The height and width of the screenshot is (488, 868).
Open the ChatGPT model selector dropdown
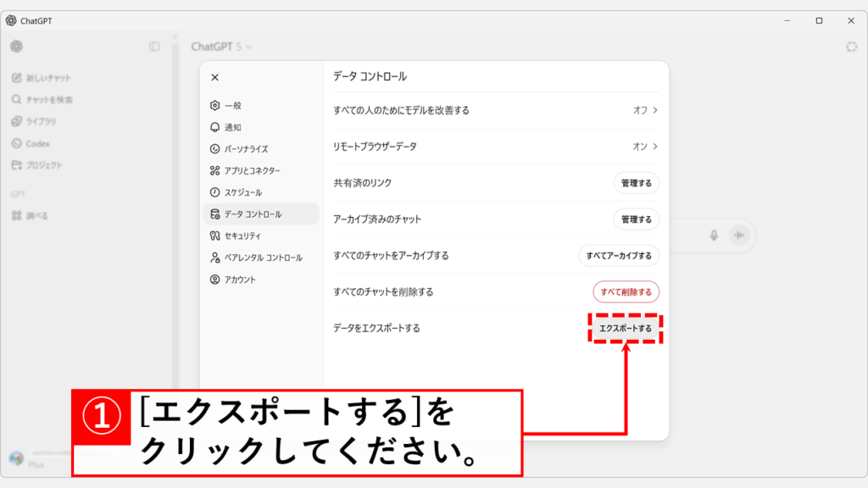coord(221,47)
